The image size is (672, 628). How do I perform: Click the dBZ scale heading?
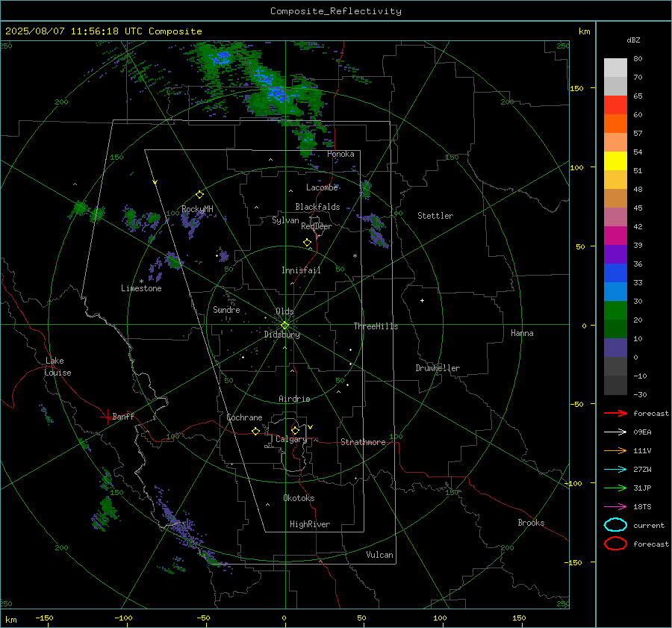coord(633,40)
